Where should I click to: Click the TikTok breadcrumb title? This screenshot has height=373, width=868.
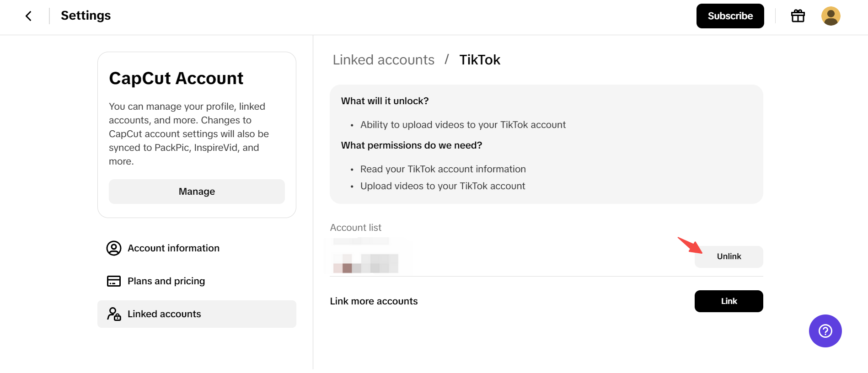pyautogui.click(x=480, y=60)
